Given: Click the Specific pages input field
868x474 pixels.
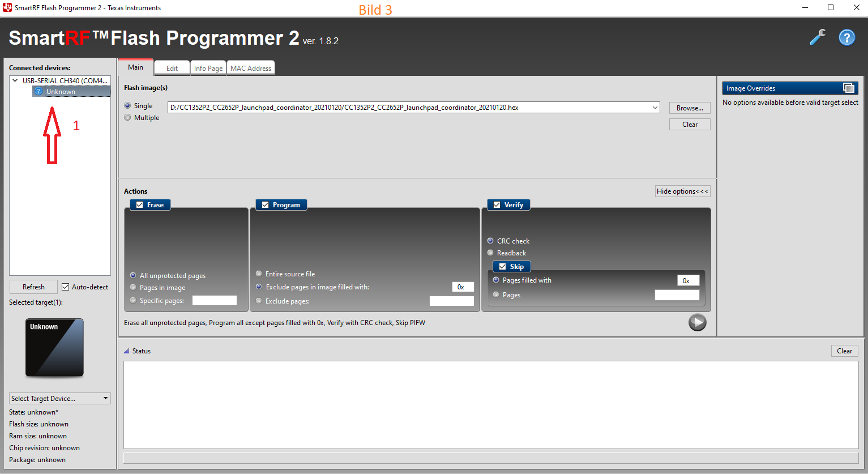Looking at the screenshot, I should (x=215, y=300).
